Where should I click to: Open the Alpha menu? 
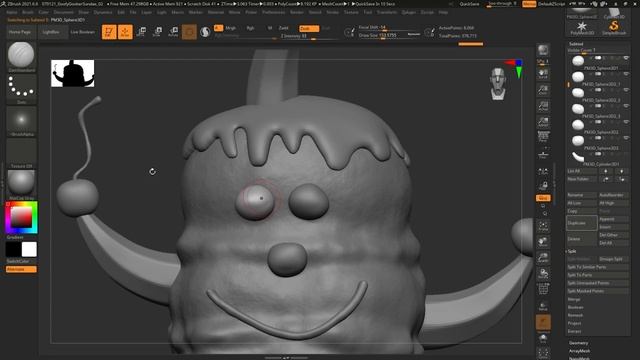coord(11,12)
